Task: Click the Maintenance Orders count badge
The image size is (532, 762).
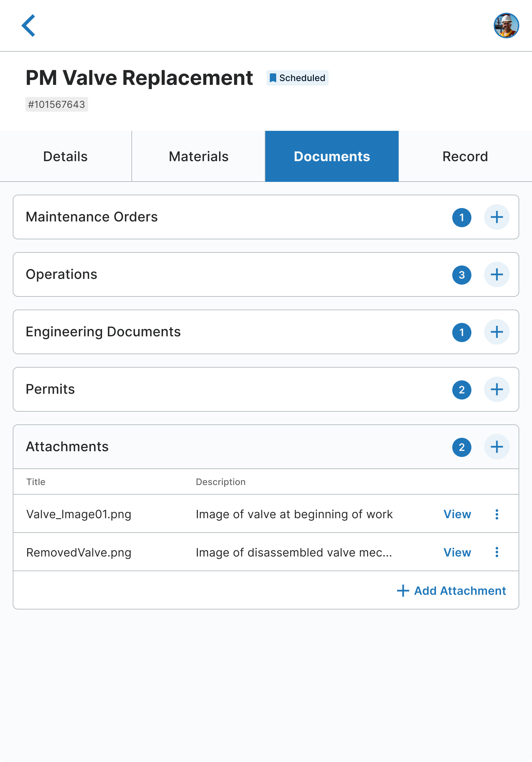Action: click(x=462, y=218)
